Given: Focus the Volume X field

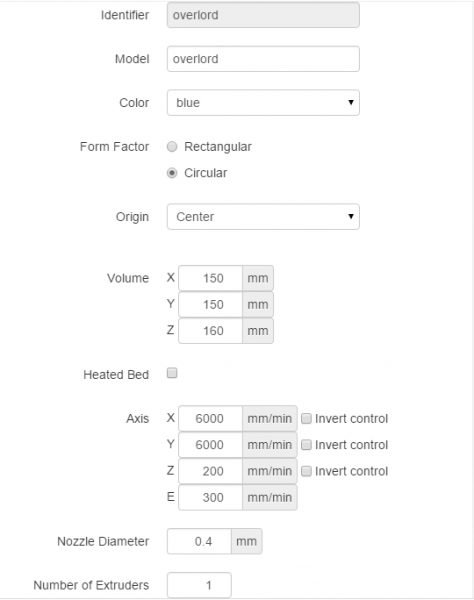Looking at the screenshot, I should (x=210, y=278).
